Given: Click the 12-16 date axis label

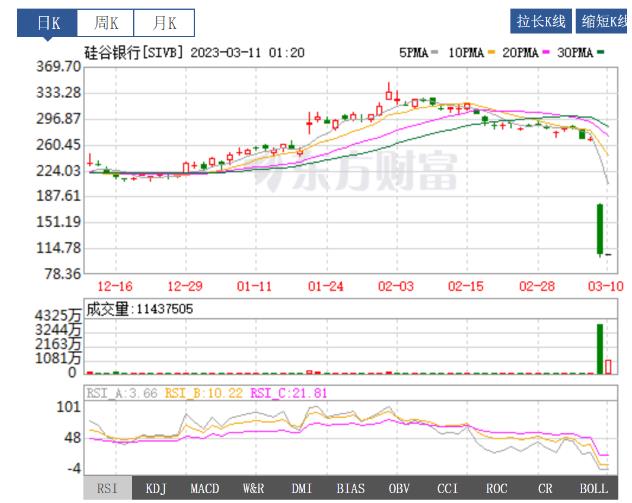Looking at the screenshot, I should [x=115, y=286].
